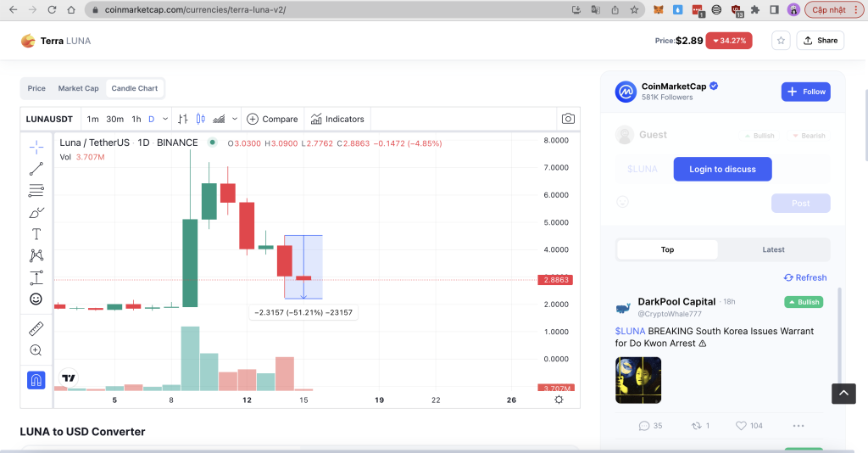This screenshot has width=868, height=453.
Task: Bookmark this page with star icon
Action: point(634,9)
